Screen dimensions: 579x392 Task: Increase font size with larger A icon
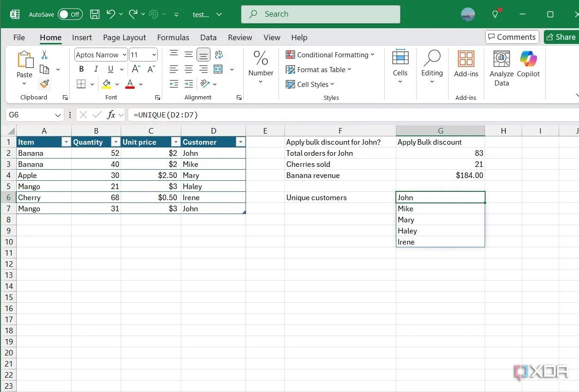tap(136, 69)
